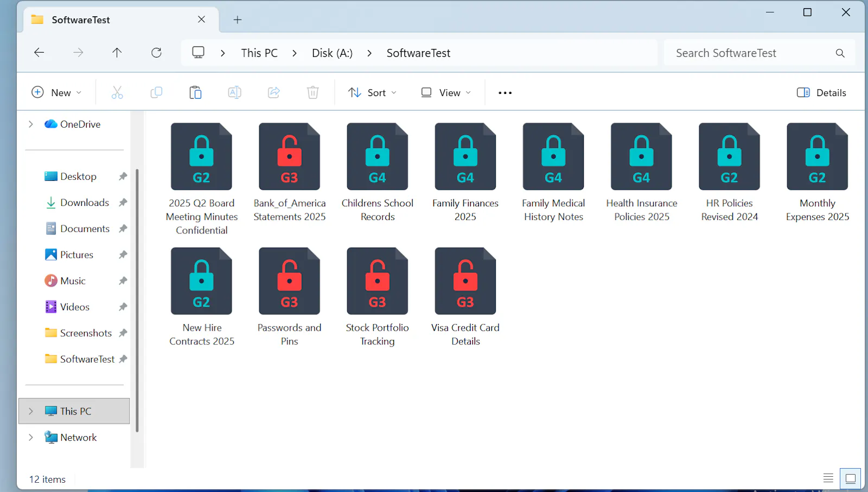Image resolution: width=868 pixels, height=492 pixels.
Task: Expand the OneDrive tree node
Action: [31, 124]
